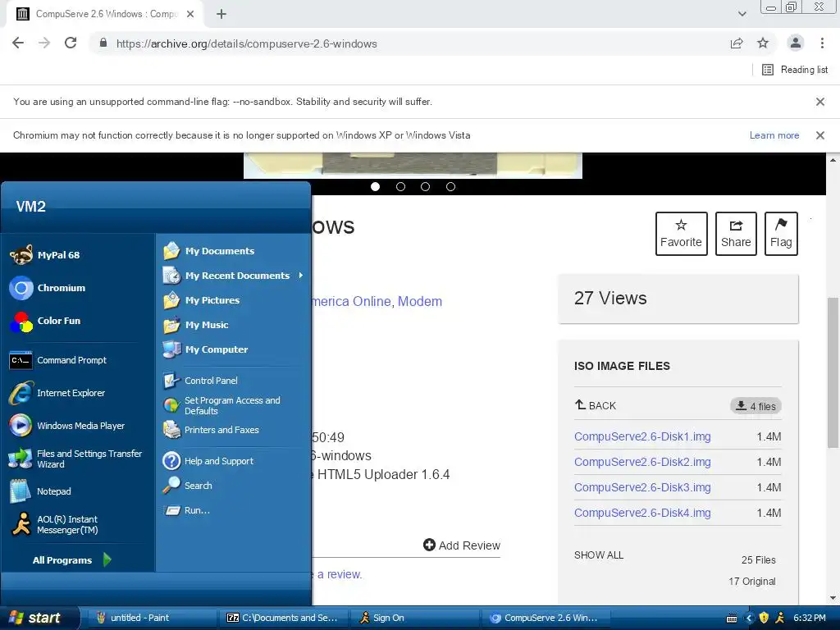Click the security shield tray icon
Image resolution: width=840 pixels, height=630 pixels.
pos(764,618)
